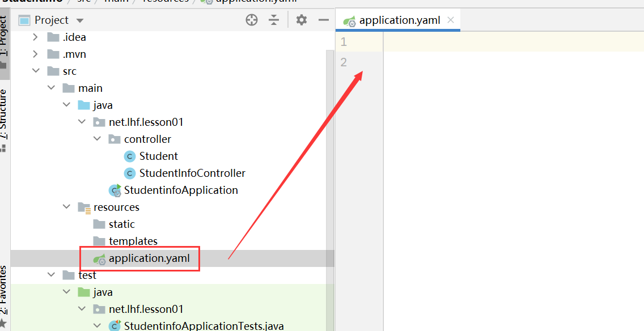Collapse the java folder under main
Viewport: 644px width, 331px height.
click(66, 105)
